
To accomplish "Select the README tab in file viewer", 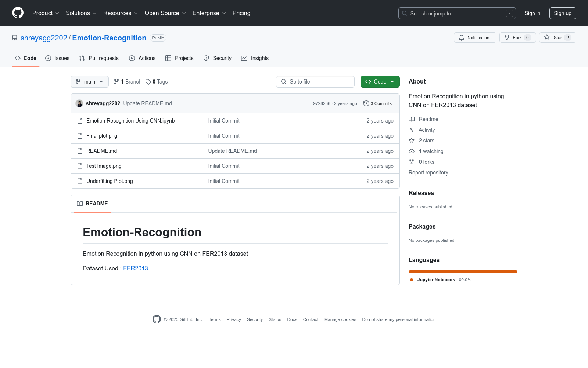I will pyautogui.click(x=92, y=204).
